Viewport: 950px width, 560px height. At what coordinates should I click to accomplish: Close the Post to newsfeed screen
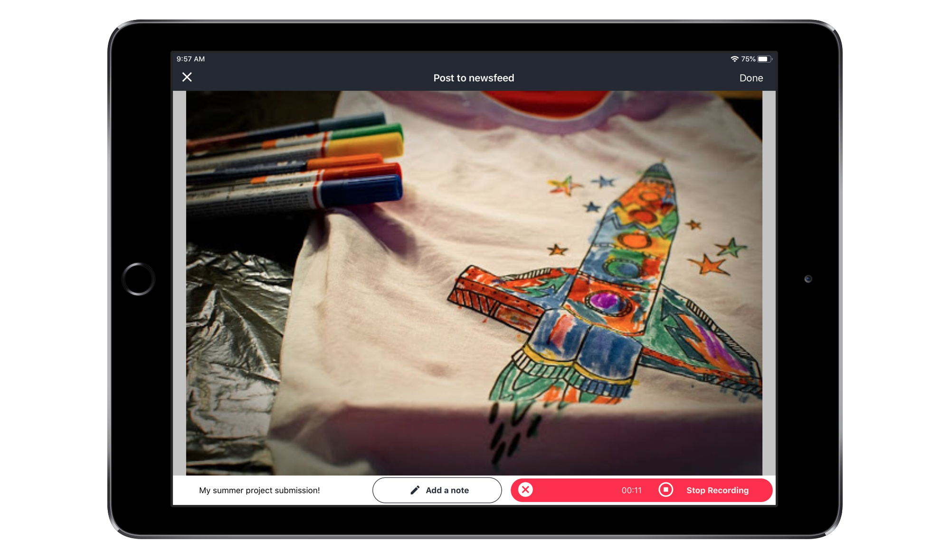(x=187, y=77)
